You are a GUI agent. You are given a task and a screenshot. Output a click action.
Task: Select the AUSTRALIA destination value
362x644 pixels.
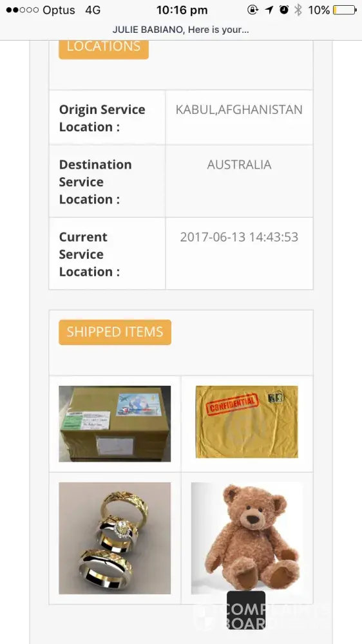pyautogui.click(x=239, y=165)
